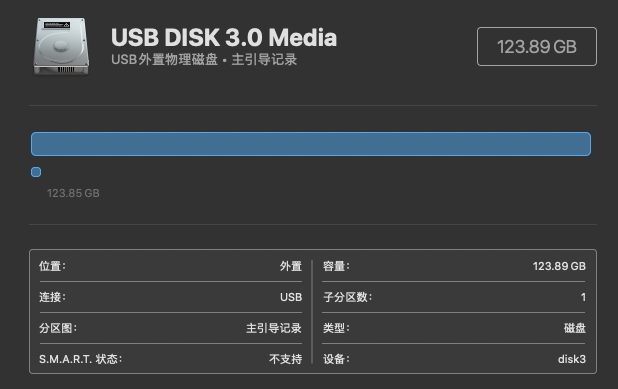Image resolution: width=618 pixels, height=389 pixels.
Task: Click the S.M.A.R.T. 状态 row
Action: [171, 359]
